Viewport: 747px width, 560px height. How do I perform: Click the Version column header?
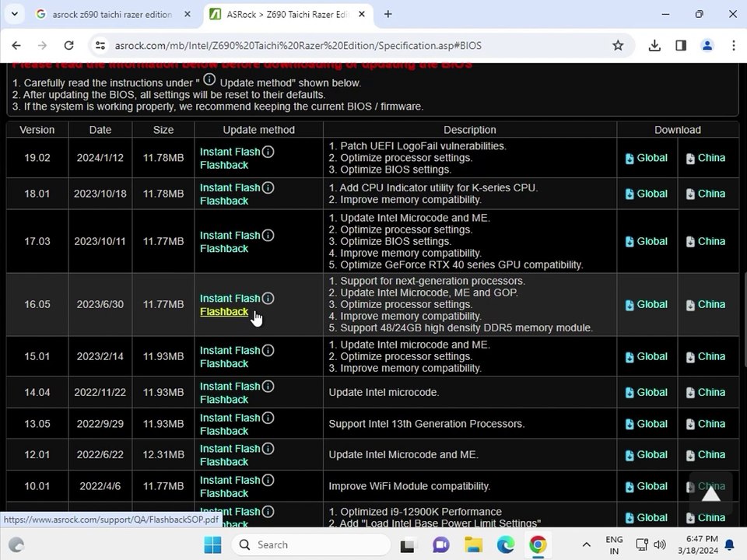(x=37, y=130)
